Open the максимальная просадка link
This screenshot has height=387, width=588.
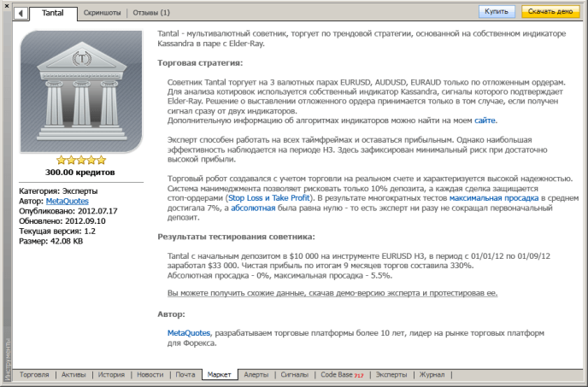point(494,198)
